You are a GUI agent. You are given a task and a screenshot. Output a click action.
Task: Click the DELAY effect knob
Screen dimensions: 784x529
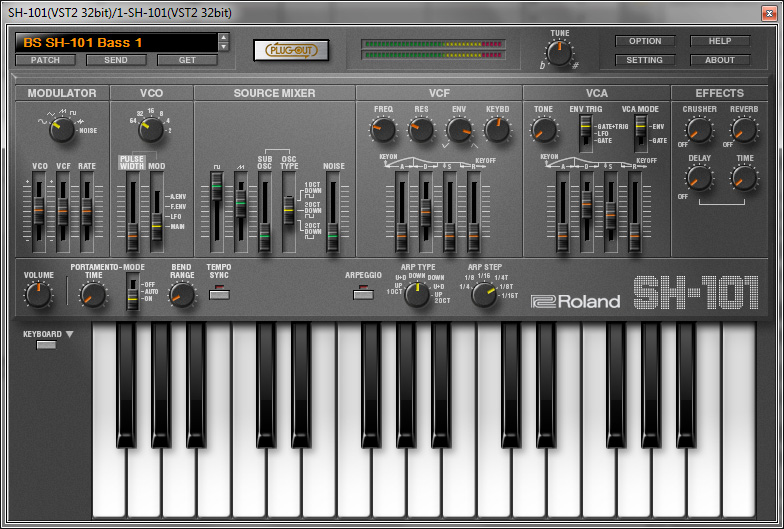699,178
